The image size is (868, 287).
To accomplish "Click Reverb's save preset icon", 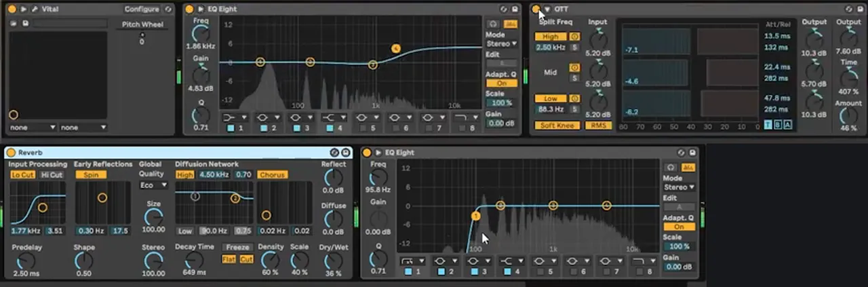I will 345,153.
